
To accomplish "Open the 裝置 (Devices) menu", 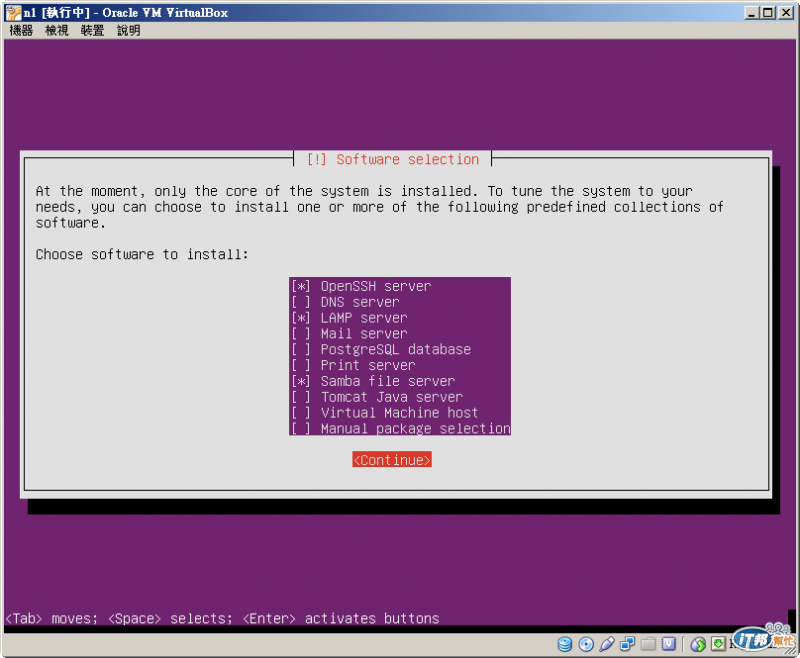I will pyautogui.click(x=92, y=31).
